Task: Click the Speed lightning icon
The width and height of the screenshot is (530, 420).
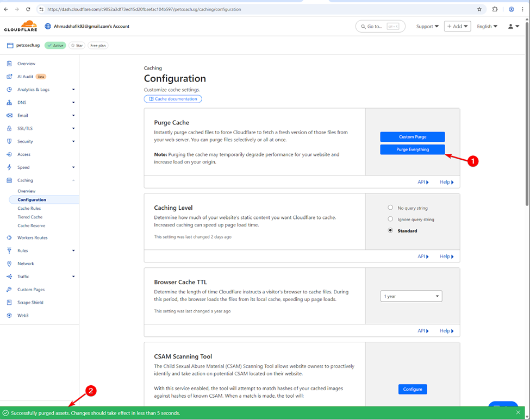Action: 9,167
